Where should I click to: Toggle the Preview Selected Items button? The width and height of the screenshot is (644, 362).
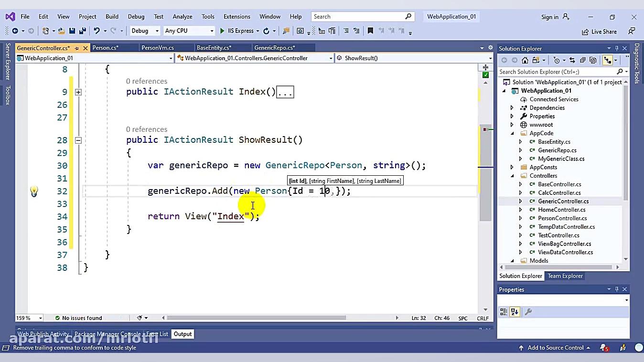pos(608,60)
